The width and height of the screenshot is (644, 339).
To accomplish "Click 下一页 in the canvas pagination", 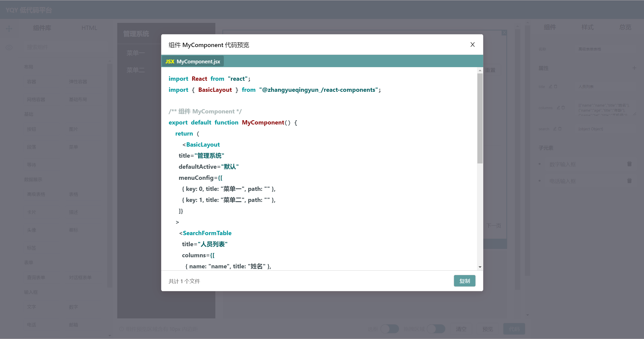I will [493, 226].
